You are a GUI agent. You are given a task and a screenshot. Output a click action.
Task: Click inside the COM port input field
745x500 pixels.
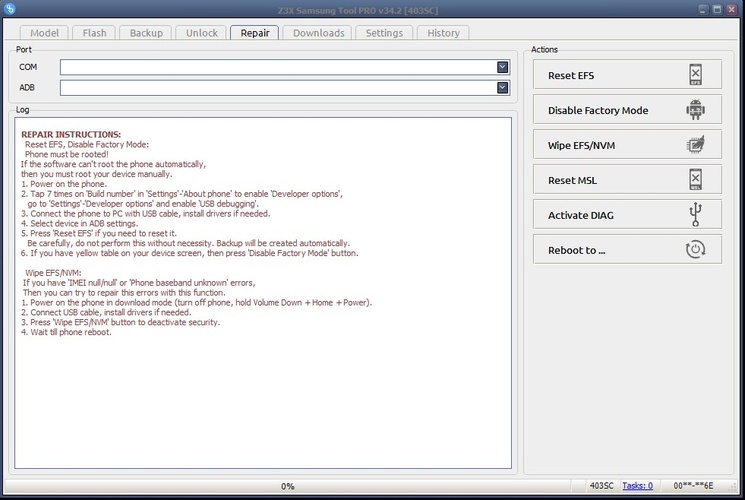(278, 67)
